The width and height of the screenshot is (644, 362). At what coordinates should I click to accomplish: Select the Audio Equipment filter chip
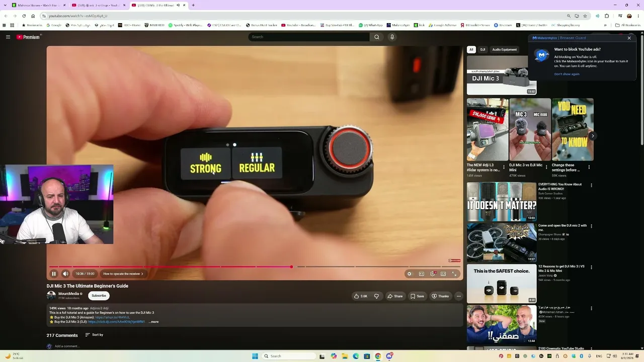(x=505, y=49)
